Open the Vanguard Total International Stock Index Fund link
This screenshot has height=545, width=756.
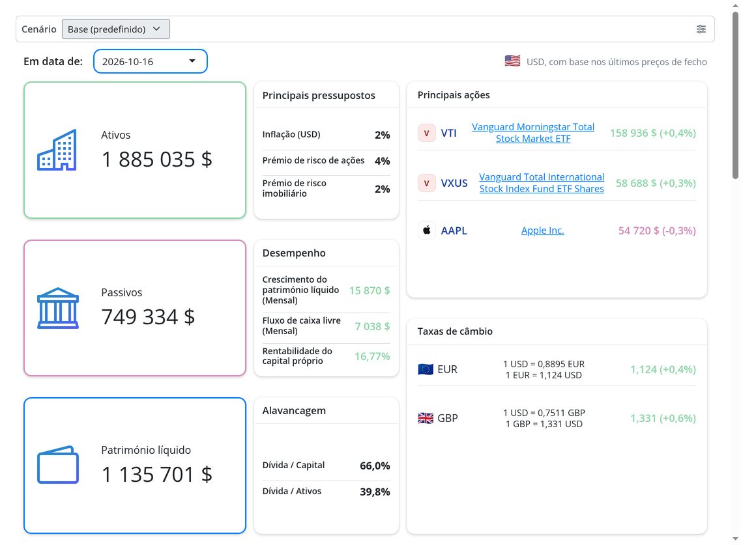coord(542,182)
